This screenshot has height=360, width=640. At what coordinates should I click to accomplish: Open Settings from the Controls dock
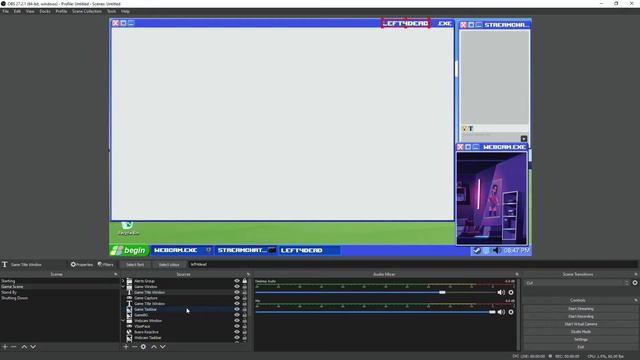580,340
